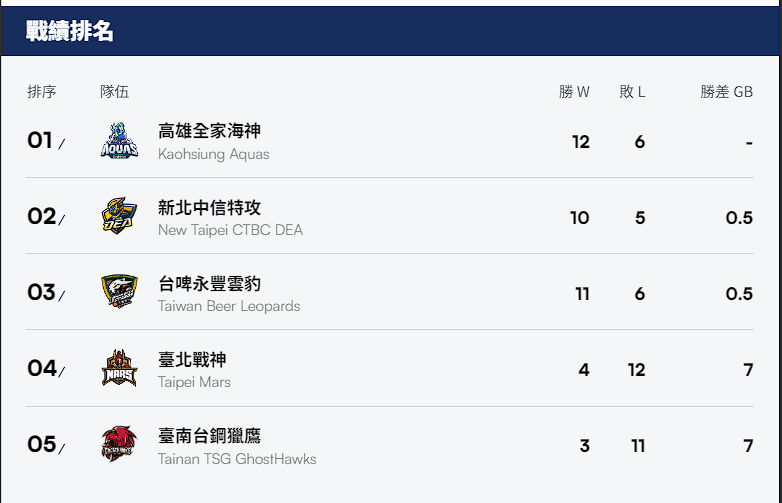Click the rank 01 number
Viewport: 782px width, 503px height.
tap(40, 141)
